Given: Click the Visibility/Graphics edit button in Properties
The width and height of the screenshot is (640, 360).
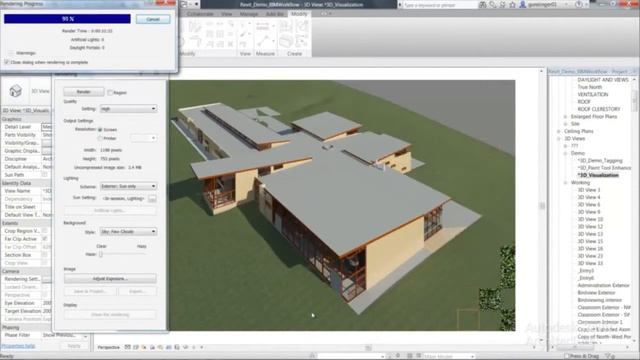Looking at the screenshot, I should tap(47, 143).
